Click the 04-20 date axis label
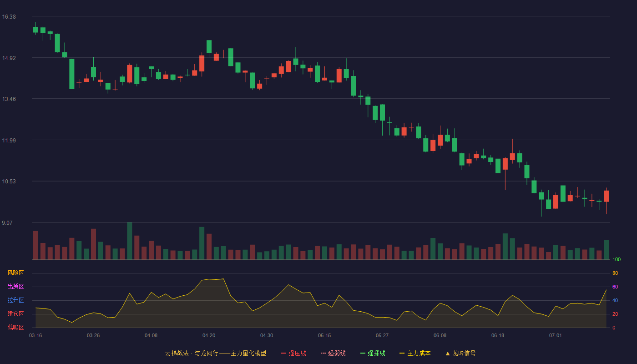Viewport: 637px width, 364px height. coord(209,335)
